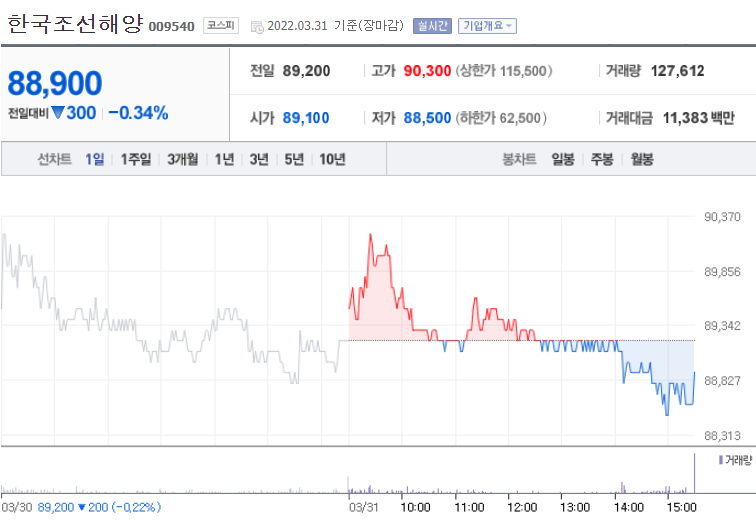The height and width of the screenshot is (526, 756).
Task: Open the 주봉 weekly candle chart
Action: coord(602,159)
